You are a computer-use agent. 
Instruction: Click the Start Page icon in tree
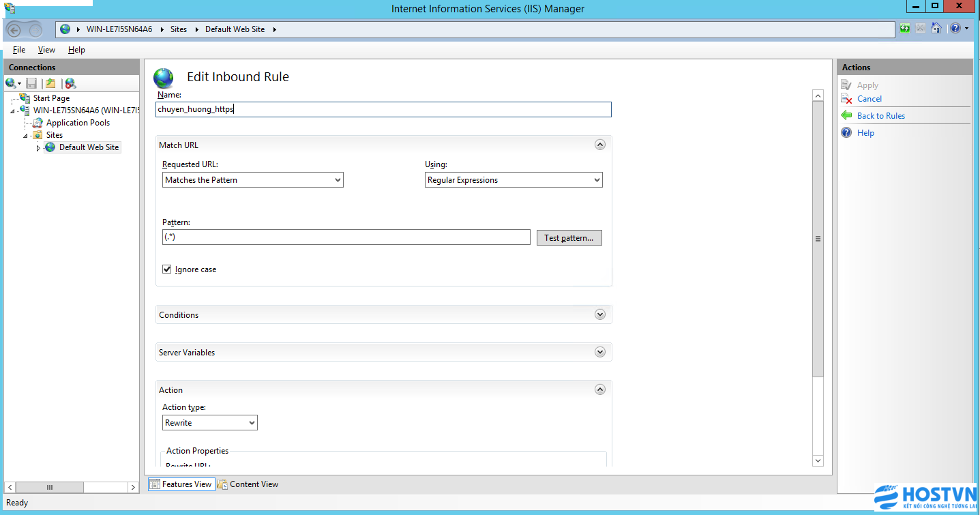(25, 98)
